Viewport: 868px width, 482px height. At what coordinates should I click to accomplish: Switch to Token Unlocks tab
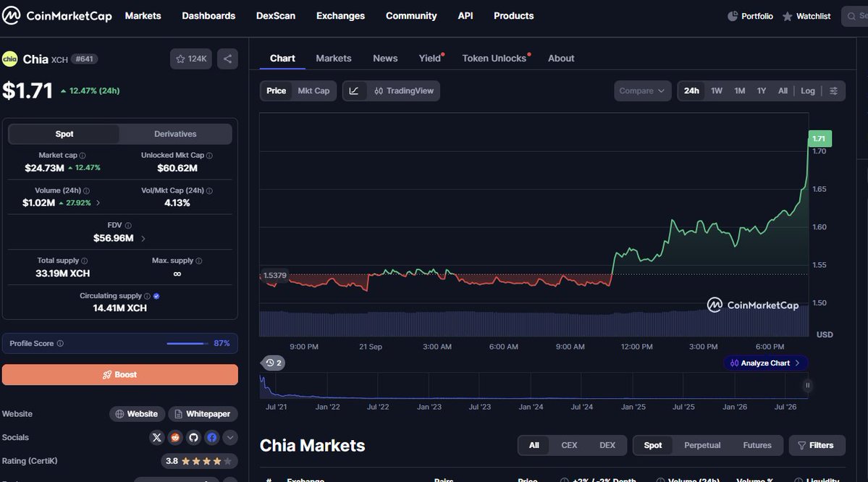495,58
